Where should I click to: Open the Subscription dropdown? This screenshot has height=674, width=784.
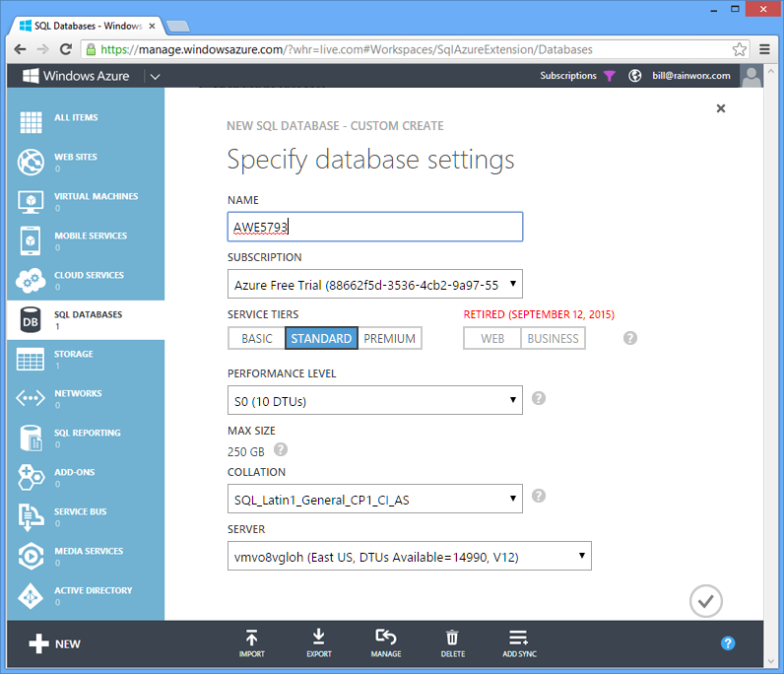click(x=375, y=285)
